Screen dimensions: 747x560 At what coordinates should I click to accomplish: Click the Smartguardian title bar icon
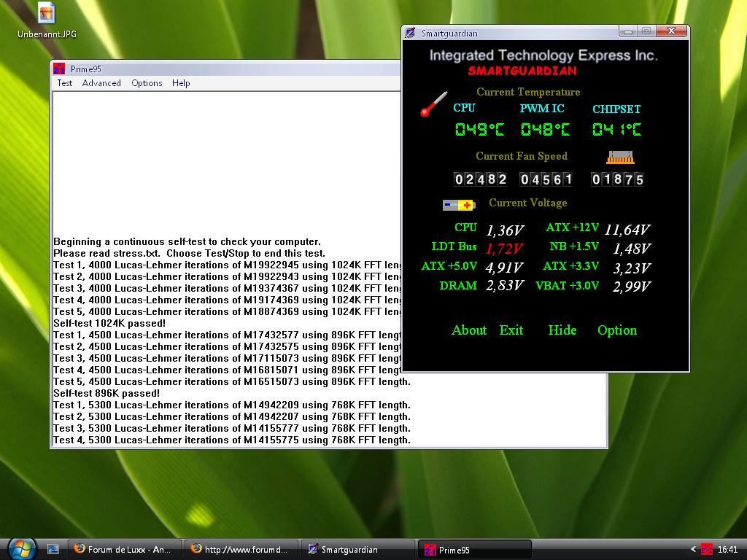tap(410, 33)
